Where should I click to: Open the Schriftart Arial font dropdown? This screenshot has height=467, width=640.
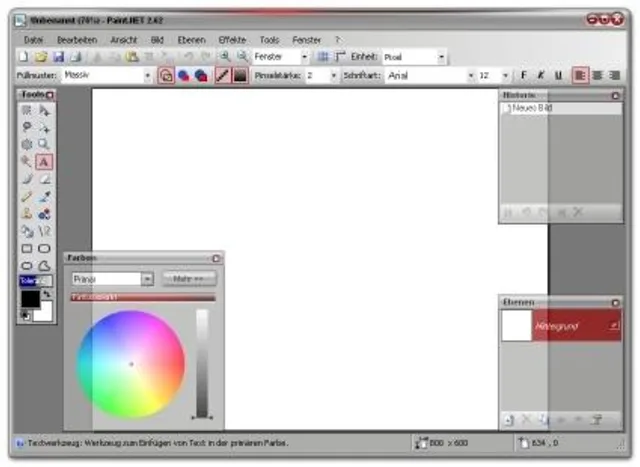[x=471, y=76]
